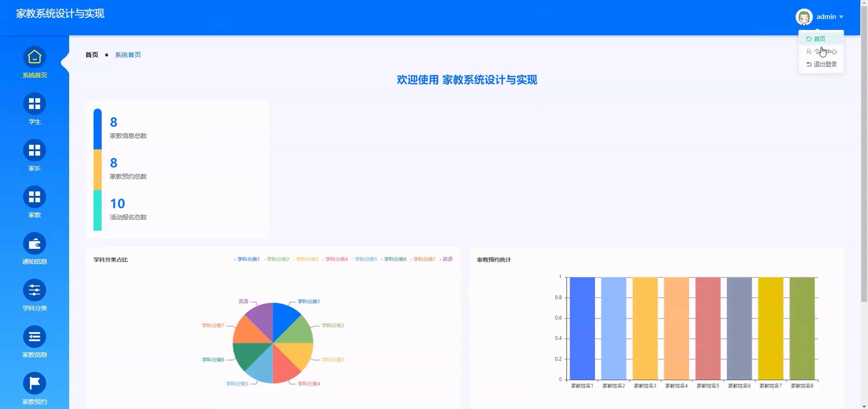Open the 学生 sidebar icon

tap(35, 104)
